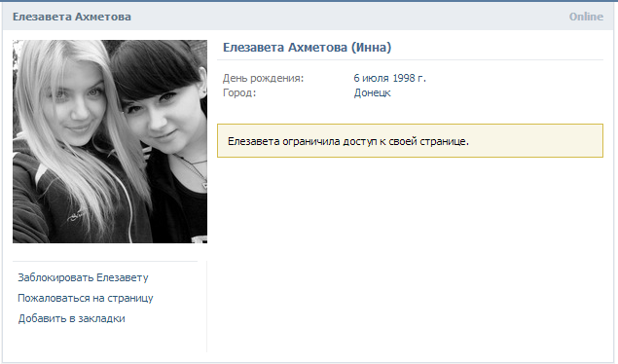Click 'Пожаловаться на страницу' link
618x364 pixels.
[x=86, y=298]
